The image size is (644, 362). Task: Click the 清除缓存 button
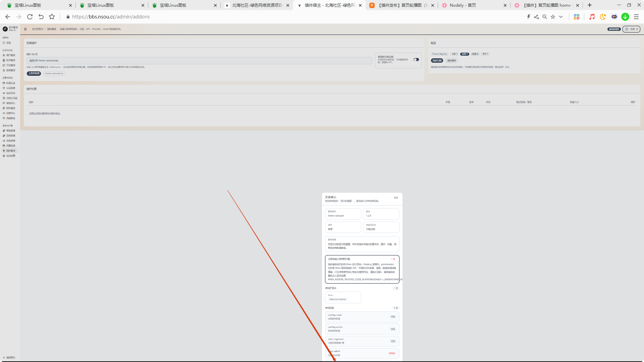pyautogui.click(x=451, y=61)
